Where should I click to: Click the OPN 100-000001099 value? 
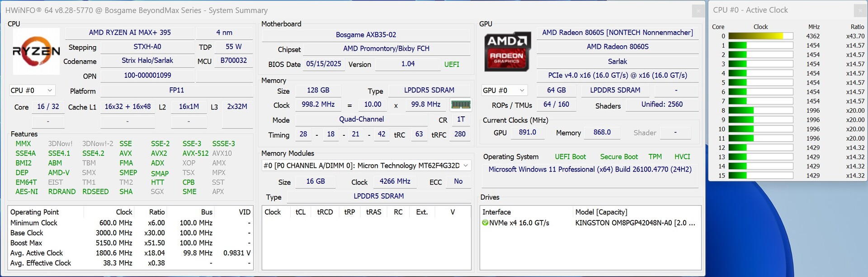[x=147, y=76]
